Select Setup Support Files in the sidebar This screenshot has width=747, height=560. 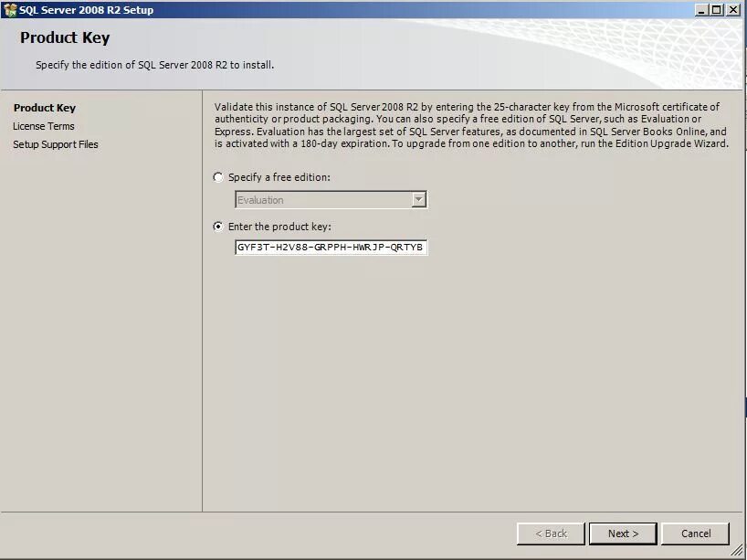(56, 144)
